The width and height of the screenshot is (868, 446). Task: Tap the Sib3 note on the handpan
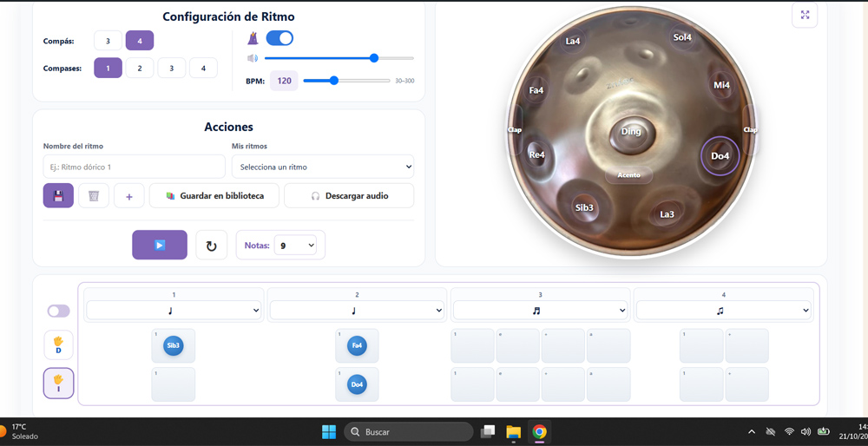click(x=584, y=208)
